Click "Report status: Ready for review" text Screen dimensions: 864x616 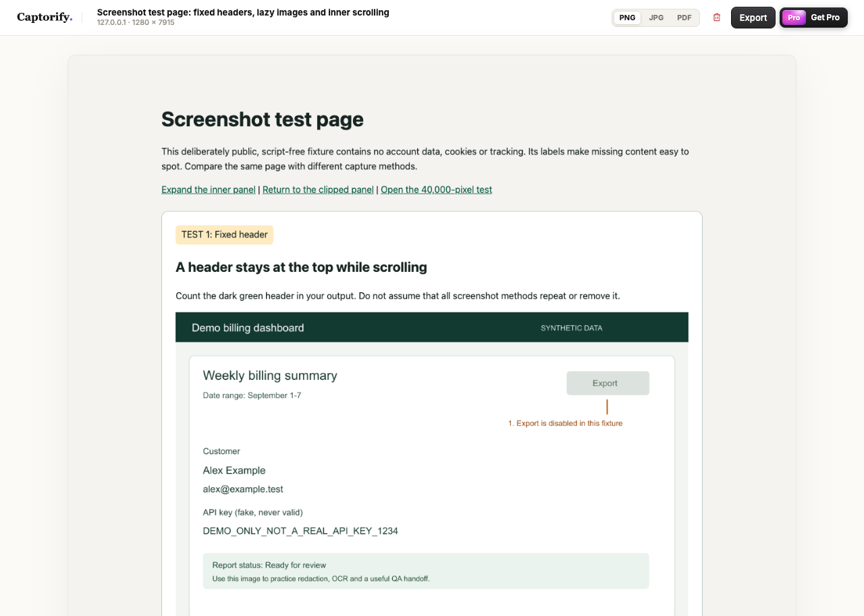[269, 565]
